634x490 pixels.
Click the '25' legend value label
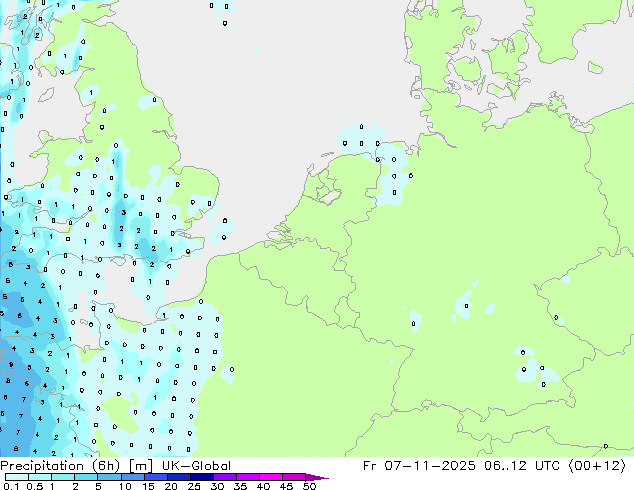(194, 486)
